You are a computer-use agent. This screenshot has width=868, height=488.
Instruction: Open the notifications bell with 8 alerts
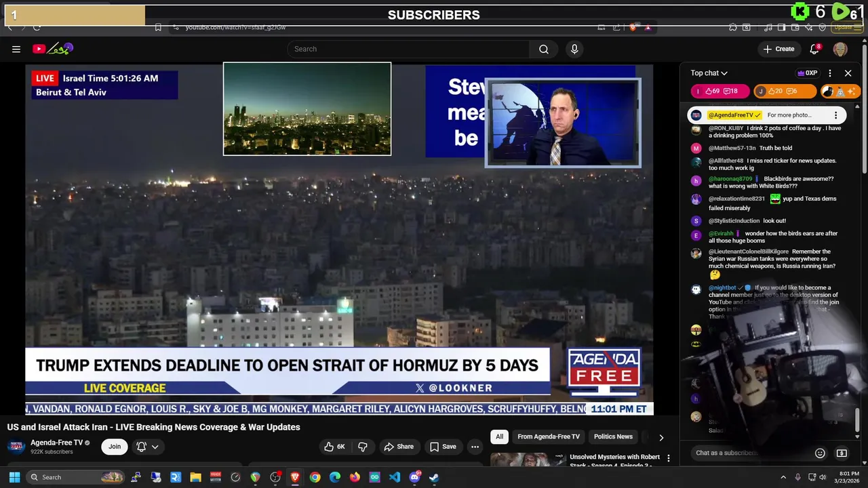tap(815, 49)
